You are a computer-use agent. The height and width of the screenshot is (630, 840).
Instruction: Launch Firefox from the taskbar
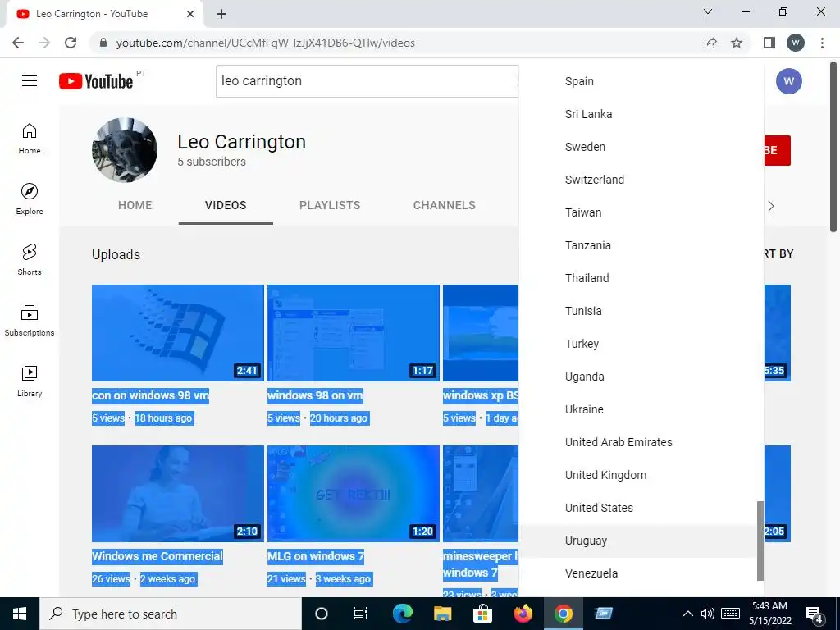[523, 614]
